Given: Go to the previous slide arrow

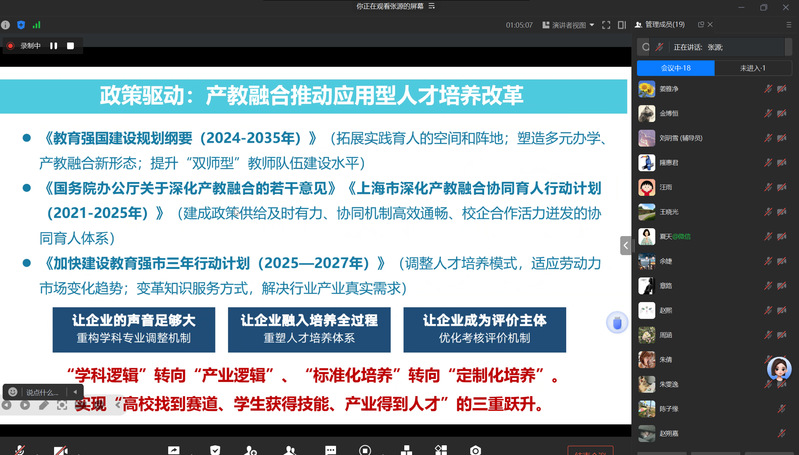Looking at the screenshot, I should click(6, 405).
